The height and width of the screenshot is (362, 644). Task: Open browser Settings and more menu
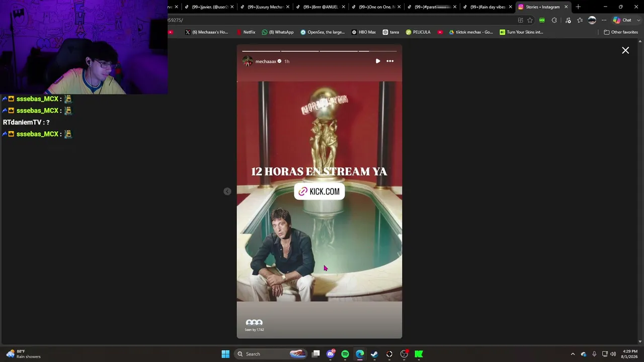point(604,20)
